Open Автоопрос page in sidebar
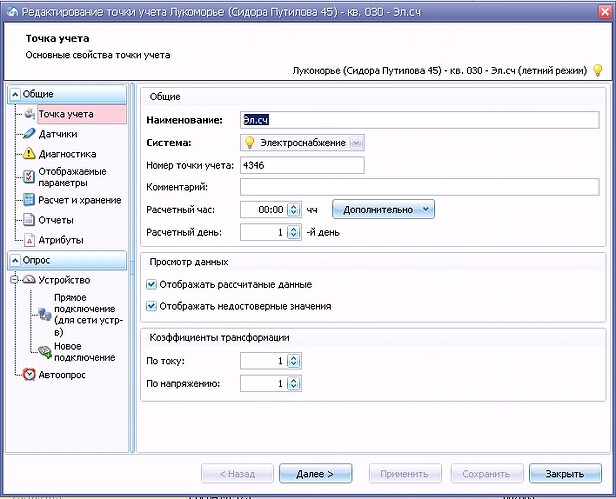 (x=62, y=374)
